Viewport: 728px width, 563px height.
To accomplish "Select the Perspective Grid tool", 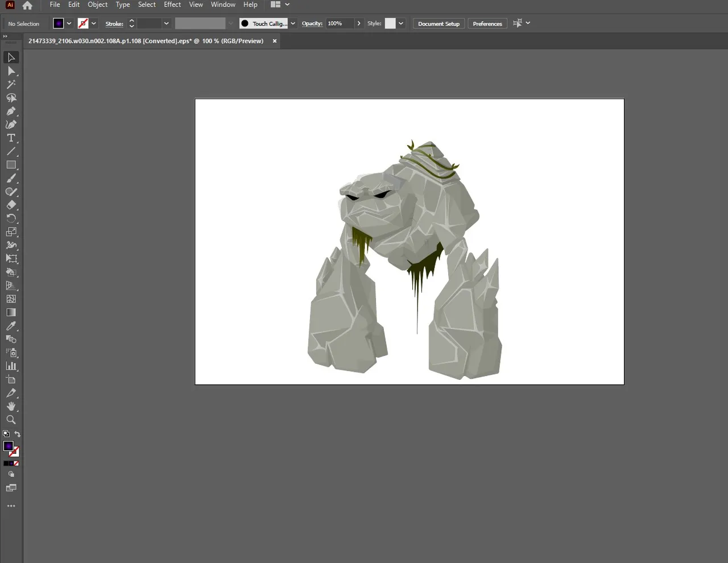I will click(x=11, y=285).
